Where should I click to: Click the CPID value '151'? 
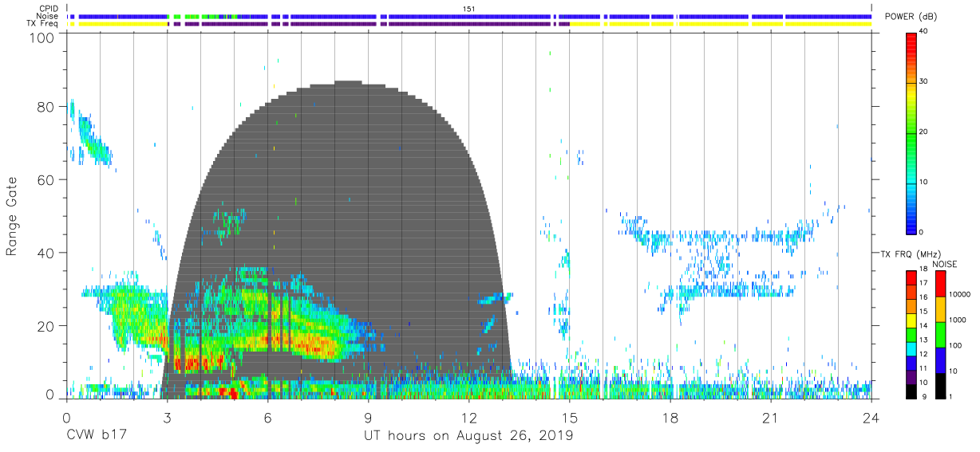tap(469, 9)
